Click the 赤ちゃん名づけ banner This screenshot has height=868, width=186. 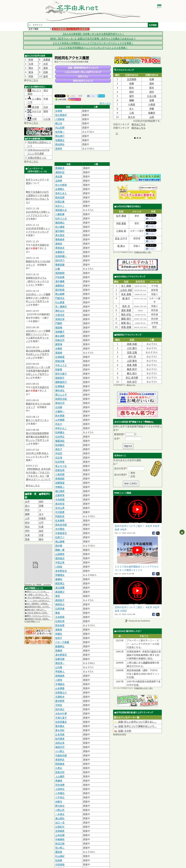point(137,411)
